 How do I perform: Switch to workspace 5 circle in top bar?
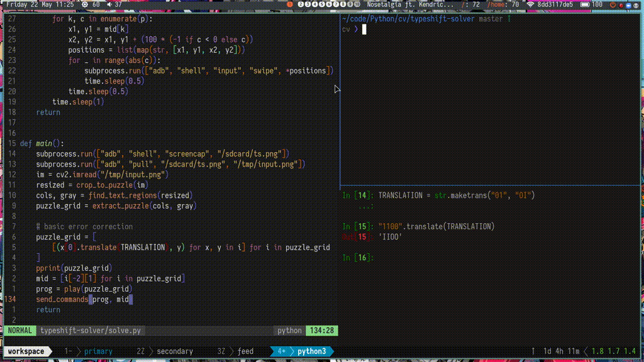pyautogui.click(x=321, y=4)
